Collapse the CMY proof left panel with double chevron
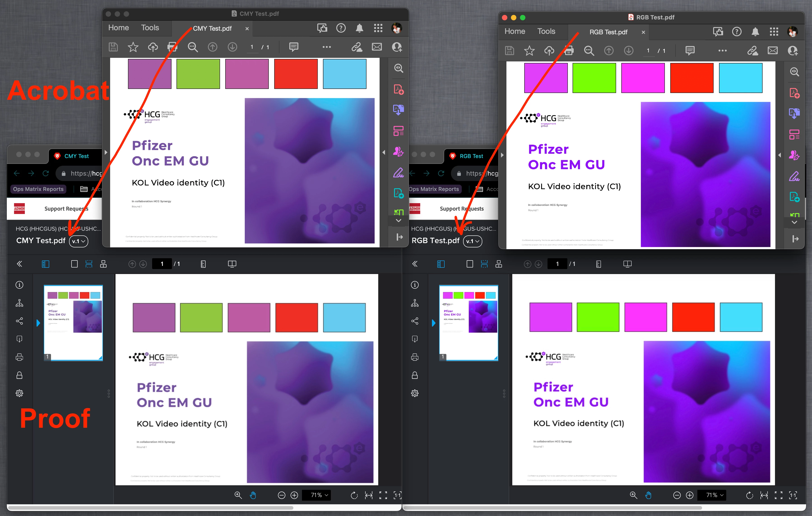 pos(20,264)
